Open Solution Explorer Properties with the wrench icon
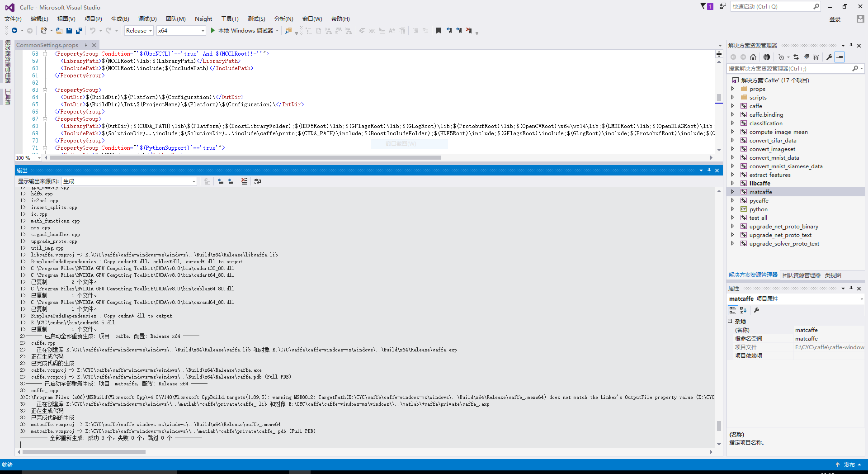 [x=829, y=57]
